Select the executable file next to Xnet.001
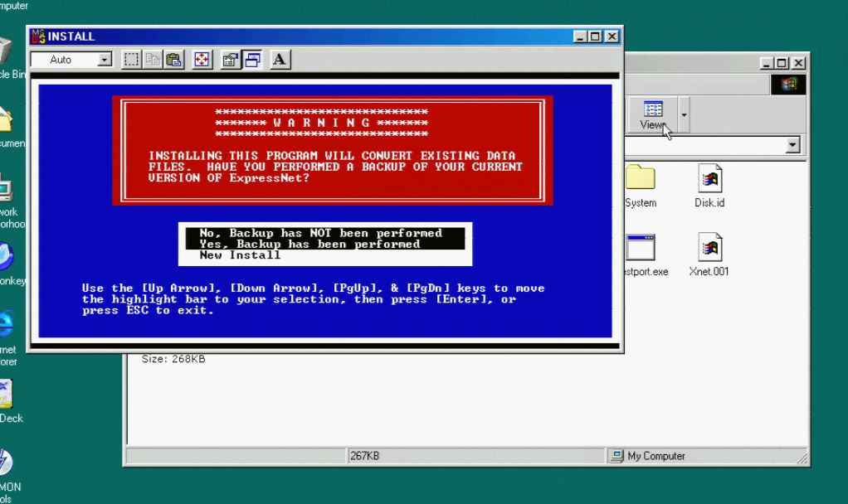The height and width of the screenshot is (504, 848). [641, 248]
